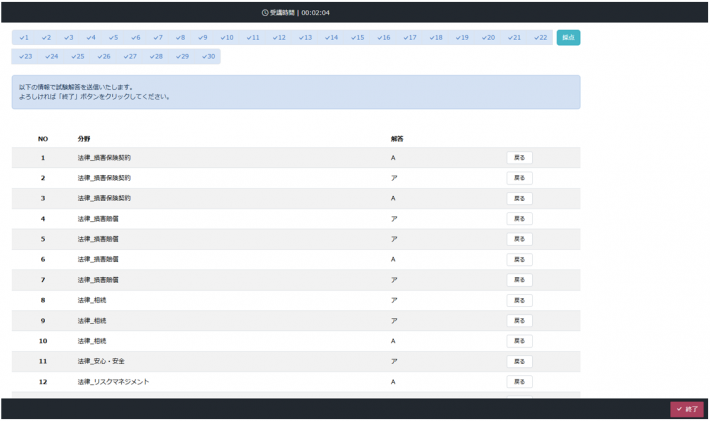Click the 受講時間 timer display
This screenshot has width=710, height=421.
296,13
